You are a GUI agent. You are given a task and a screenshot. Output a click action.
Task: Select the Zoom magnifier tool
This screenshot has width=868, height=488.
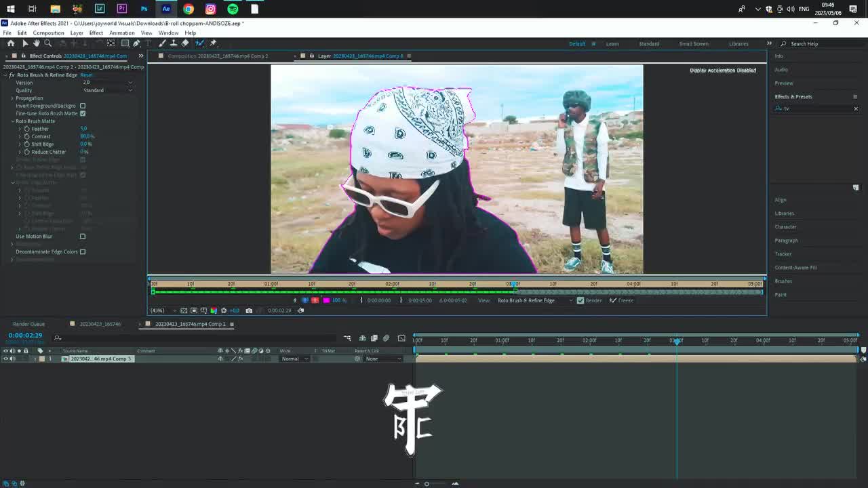pos(47,43)
